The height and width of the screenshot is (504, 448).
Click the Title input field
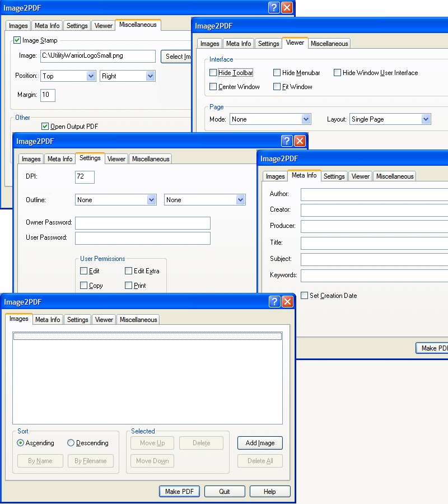[375, 243]
